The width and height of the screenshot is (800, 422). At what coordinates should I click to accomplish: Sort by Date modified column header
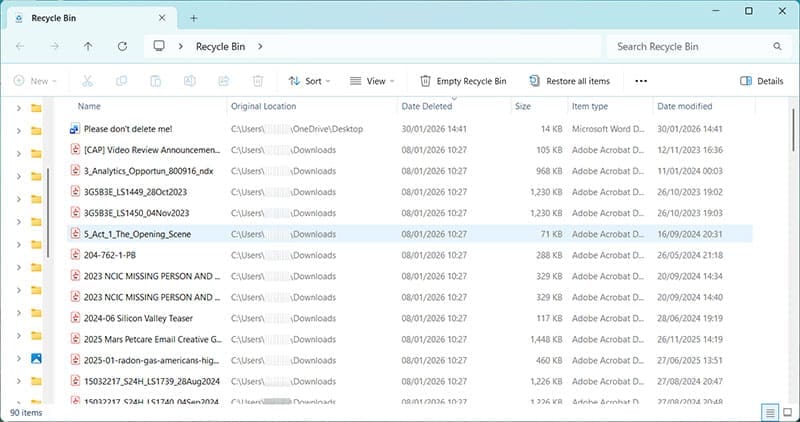685,106
